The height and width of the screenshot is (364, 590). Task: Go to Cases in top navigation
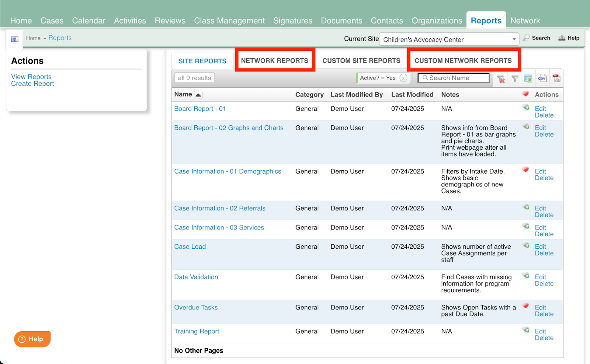52,21
